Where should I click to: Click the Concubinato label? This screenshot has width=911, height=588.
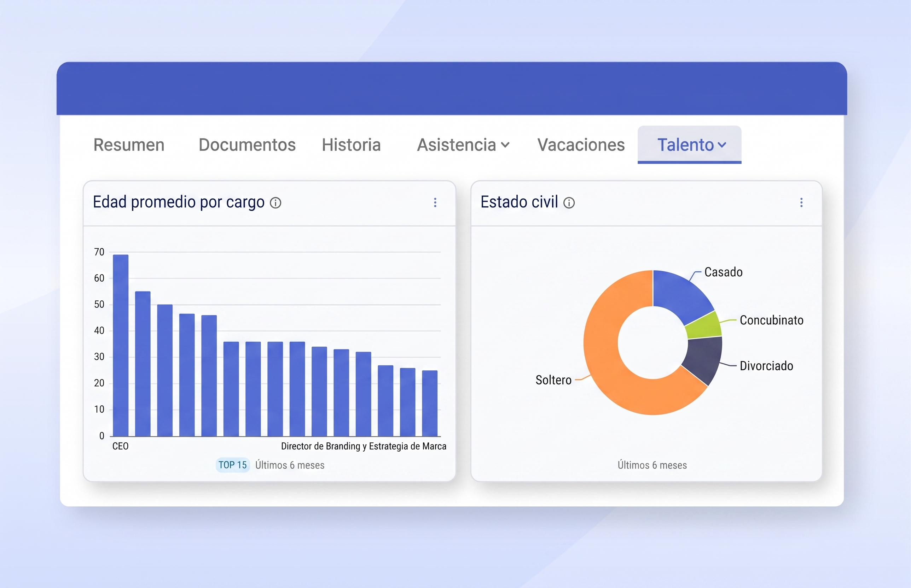coord(772,320)
